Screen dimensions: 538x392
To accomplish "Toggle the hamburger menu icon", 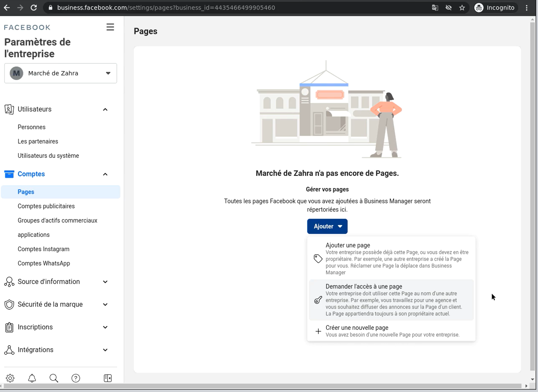I will pos(110,27).
